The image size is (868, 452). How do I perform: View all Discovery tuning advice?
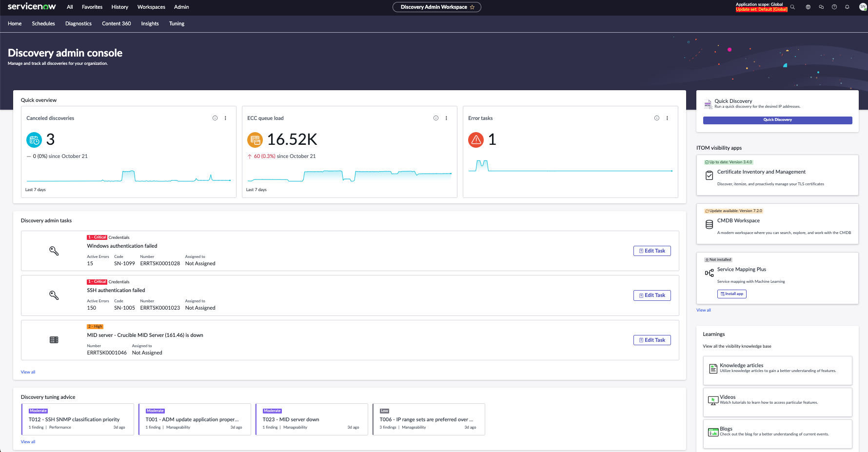click(x=28, y=442)
